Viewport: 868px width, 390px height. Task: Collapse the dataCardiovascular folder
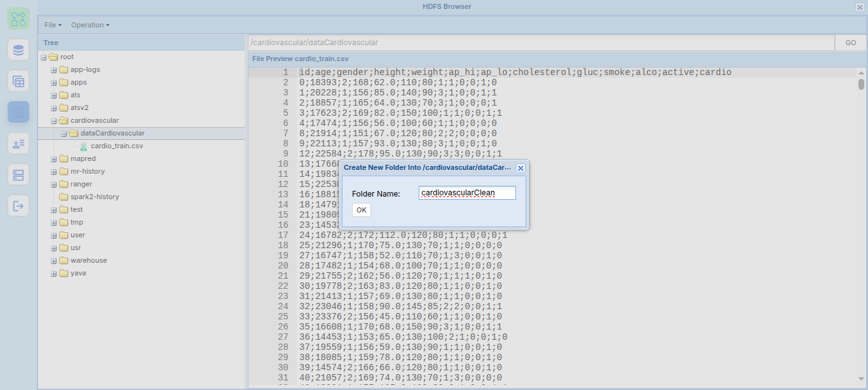click(64, 134)
